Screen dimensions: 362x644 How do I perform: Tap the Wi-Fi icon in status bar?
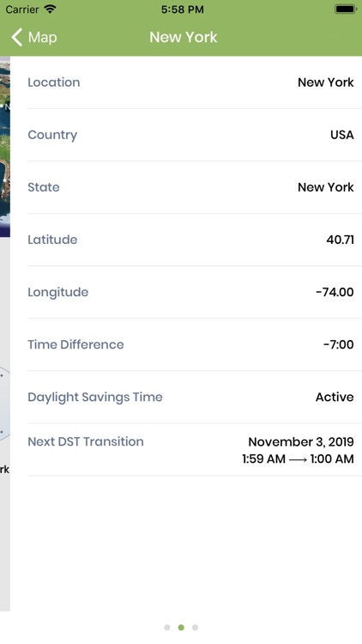point(50,9)
